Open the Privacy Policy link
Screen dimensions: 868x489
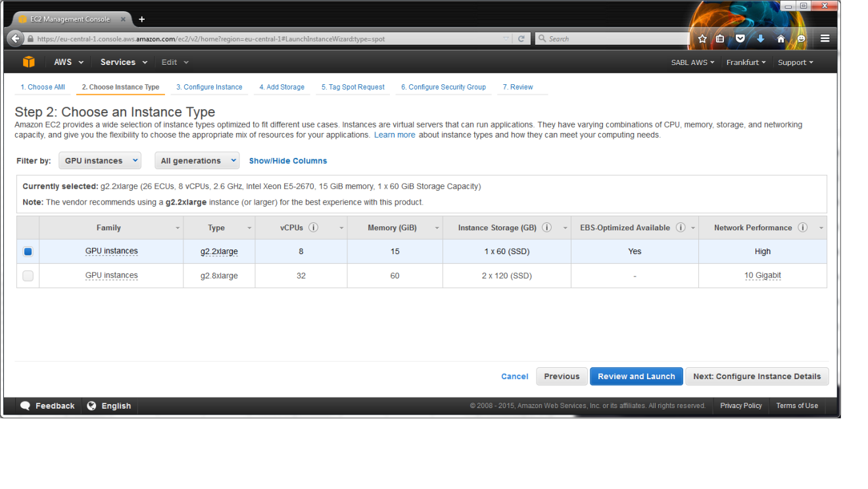[x=741, y=405]
